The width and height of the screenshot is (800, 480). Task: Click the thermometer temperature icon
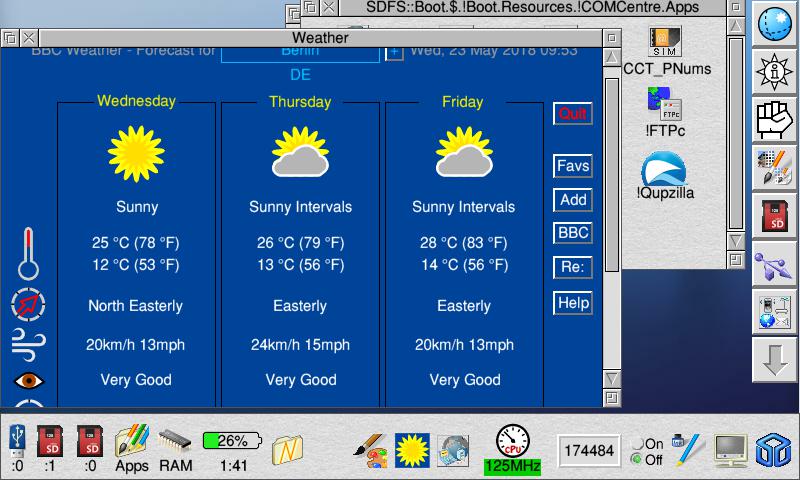[28, 254]
